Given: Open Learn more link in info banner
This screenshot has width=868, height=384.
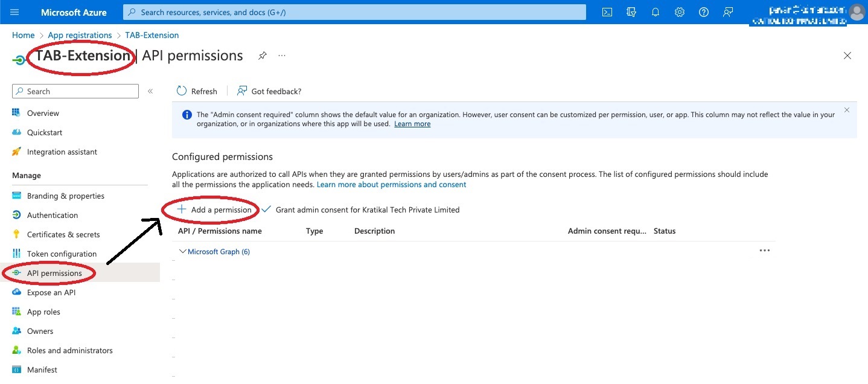Looking at the screenshot, I should coord(412,124).
